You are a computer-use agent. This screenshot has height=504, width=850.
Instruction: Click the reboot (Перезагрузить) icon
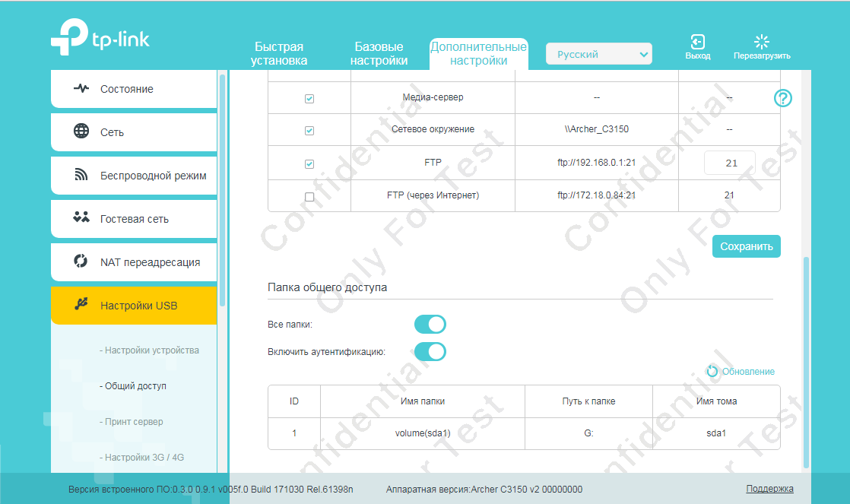[x=761, y=42]
